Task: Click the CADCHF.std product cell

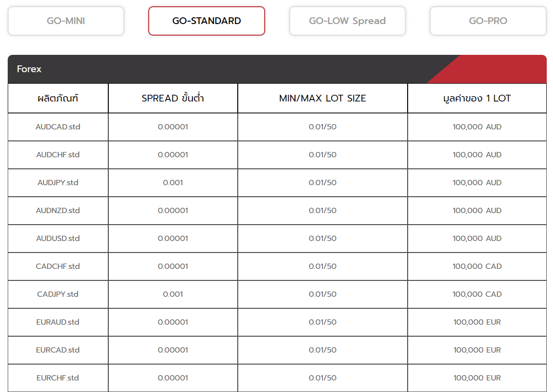Action: point(58,266)
